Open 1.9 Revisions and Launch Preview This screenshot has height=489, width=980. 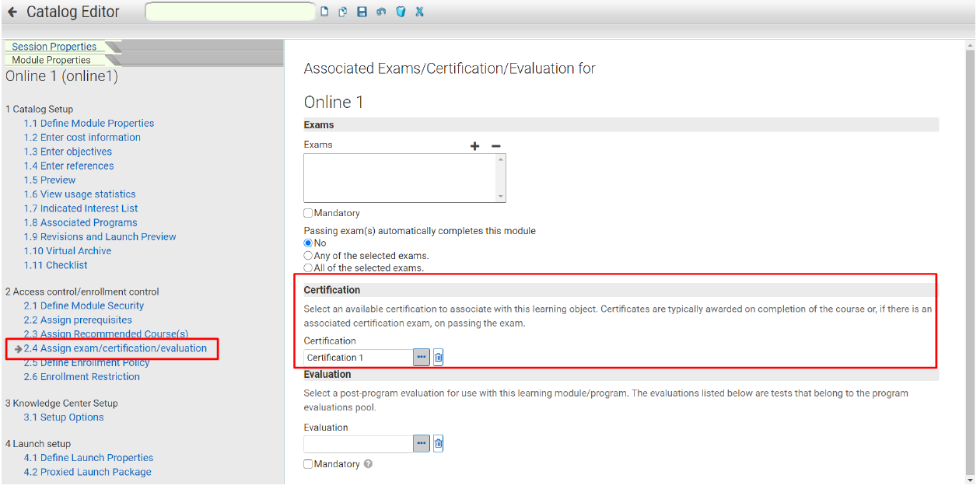coord(100,237)
